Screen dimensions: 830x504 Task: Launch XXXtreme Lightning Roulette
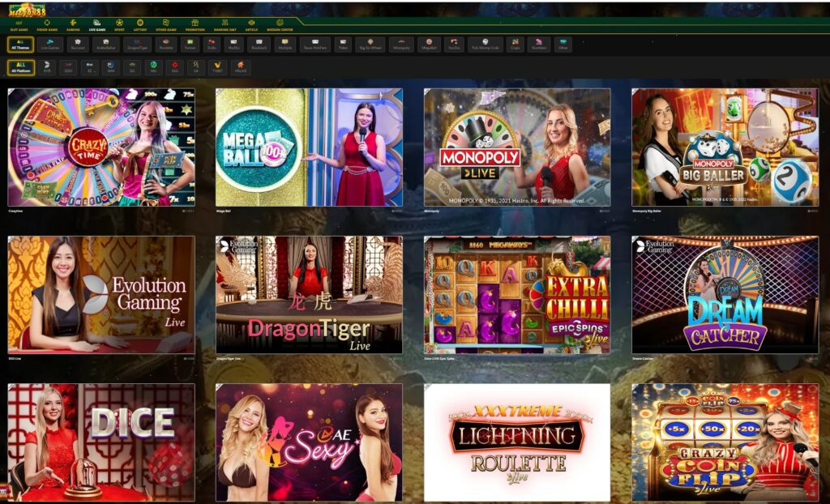tap(517, 442)
